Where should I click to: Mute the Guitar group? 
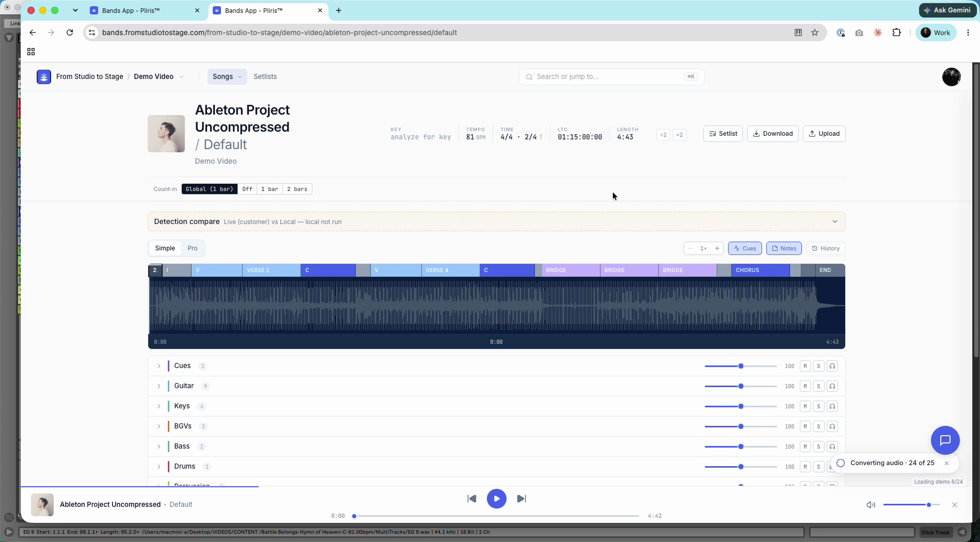click(x=805, y=386)
